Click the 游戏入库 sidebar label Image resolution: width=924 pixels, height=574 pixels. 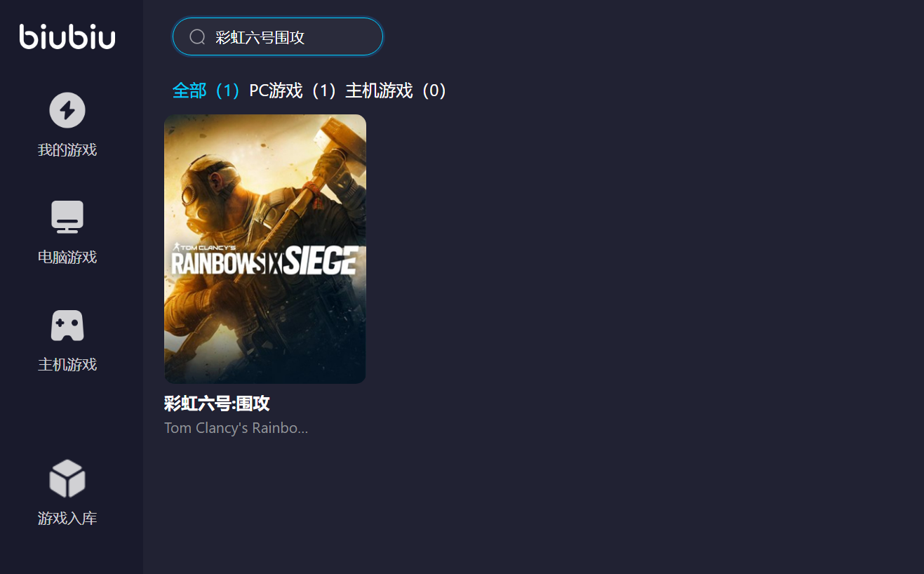(67, 518)
